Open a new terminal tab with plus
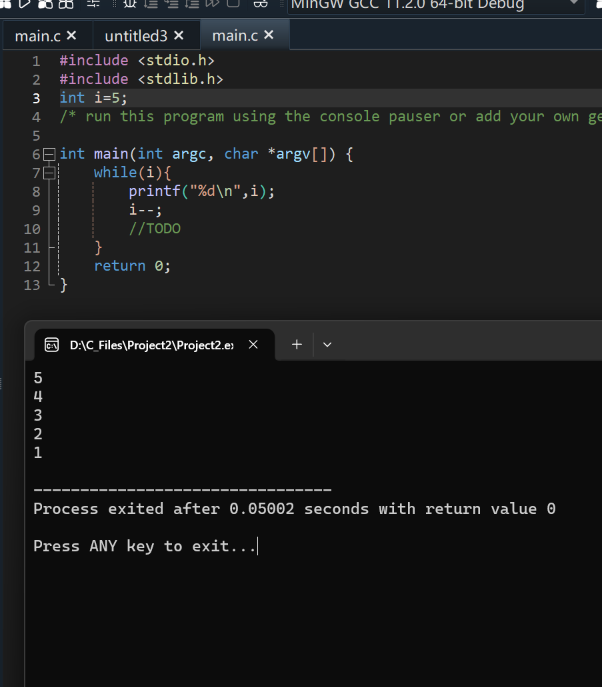 click(297, 344)
